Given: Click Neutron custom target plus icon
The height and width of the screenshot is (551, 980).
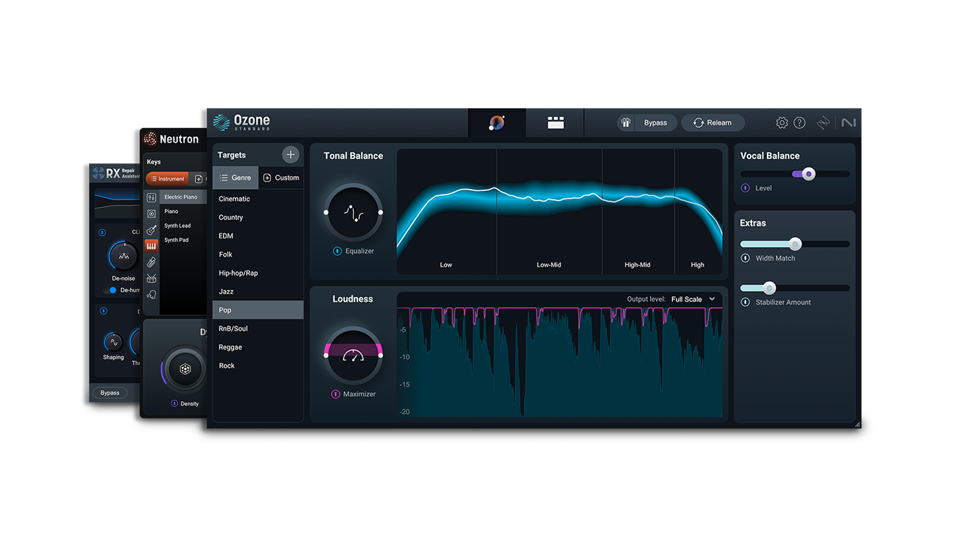Looking at the screenshot, I should pyautogui.click(x=199, y=179).
